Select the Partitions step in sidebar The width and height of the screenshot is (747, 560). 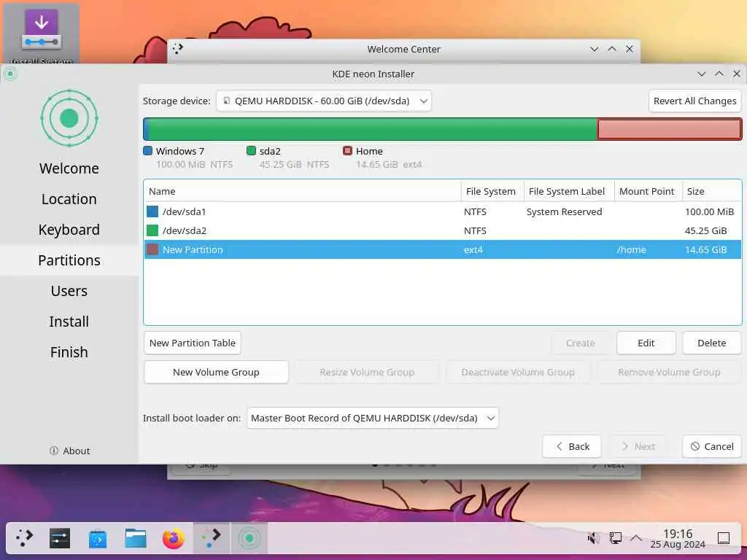tap(69, 260)
